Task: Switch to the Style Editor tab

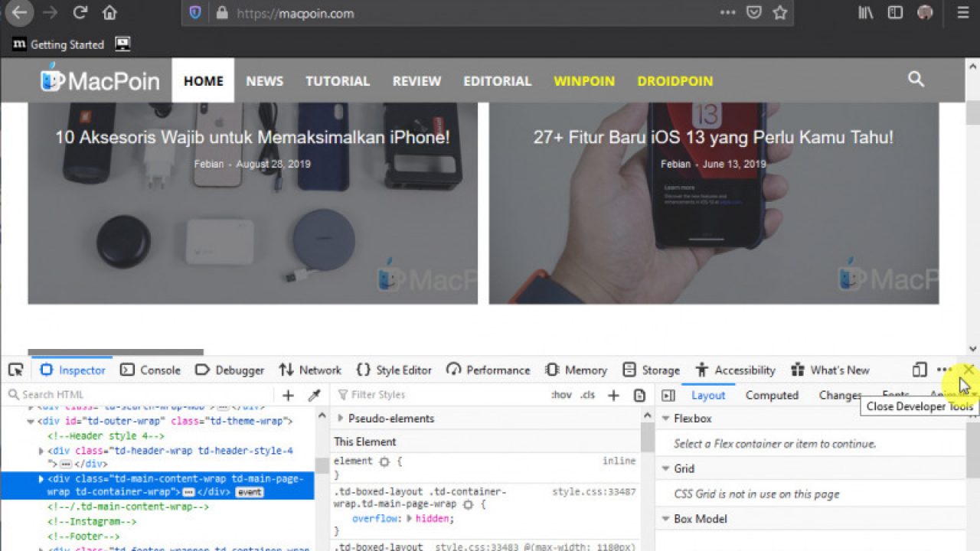Action: tap(394, 370)
